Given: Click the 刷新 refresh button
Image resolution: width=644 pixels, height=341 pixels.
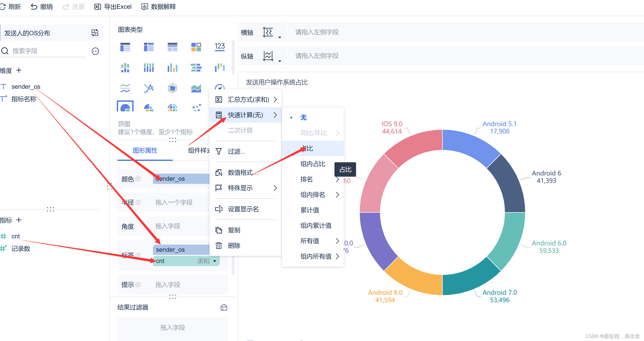Looking at the screenshot, I should pos(11,7).
